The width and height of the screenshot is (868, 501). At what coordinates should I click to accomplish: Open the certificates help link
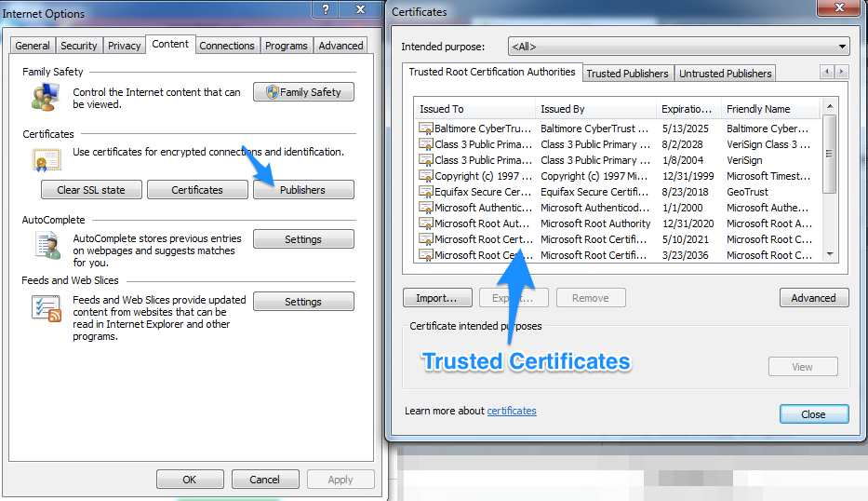[512, 411]
